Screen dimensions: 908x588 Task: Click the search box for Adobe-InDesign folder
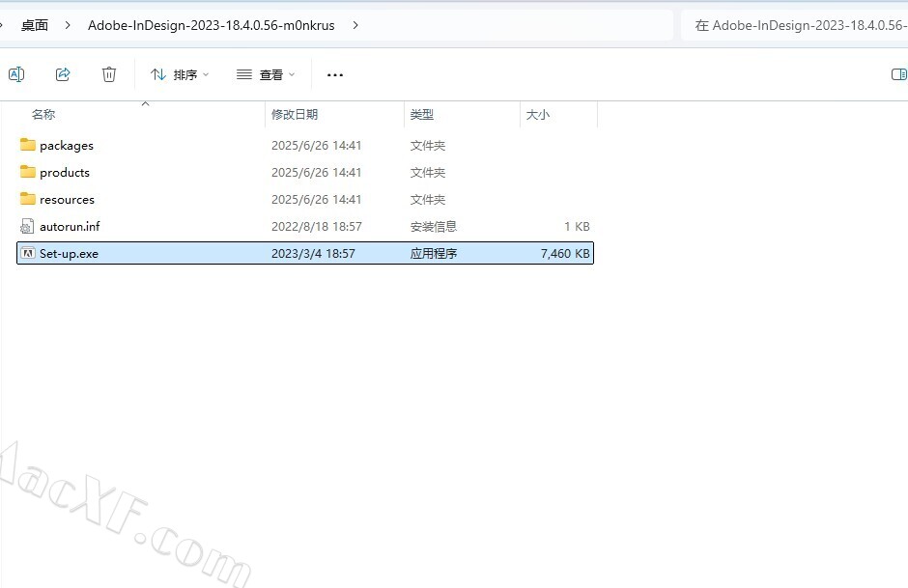pos(794,25)
